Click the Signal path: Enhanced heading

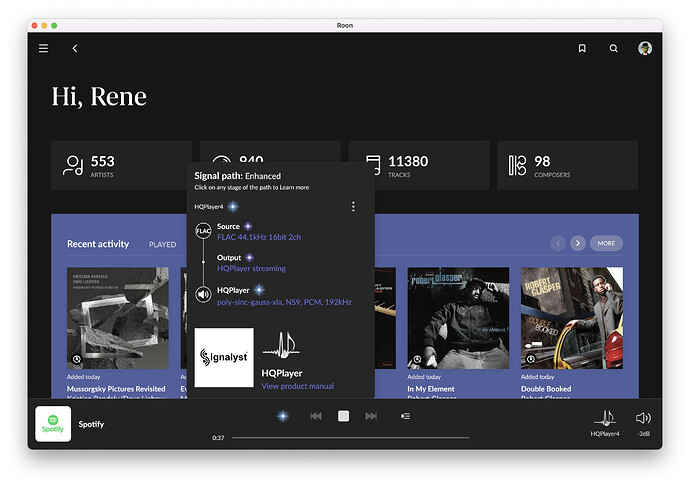[238, 176]
